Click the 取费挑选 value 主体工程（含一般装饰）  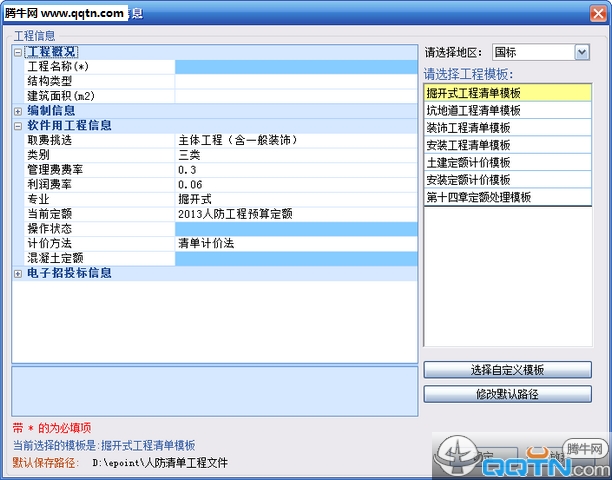point(296,140)
